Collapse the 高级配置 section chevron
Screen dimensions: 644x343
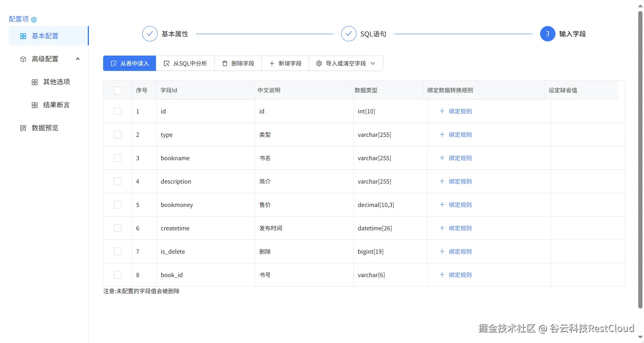coord(78,59)
